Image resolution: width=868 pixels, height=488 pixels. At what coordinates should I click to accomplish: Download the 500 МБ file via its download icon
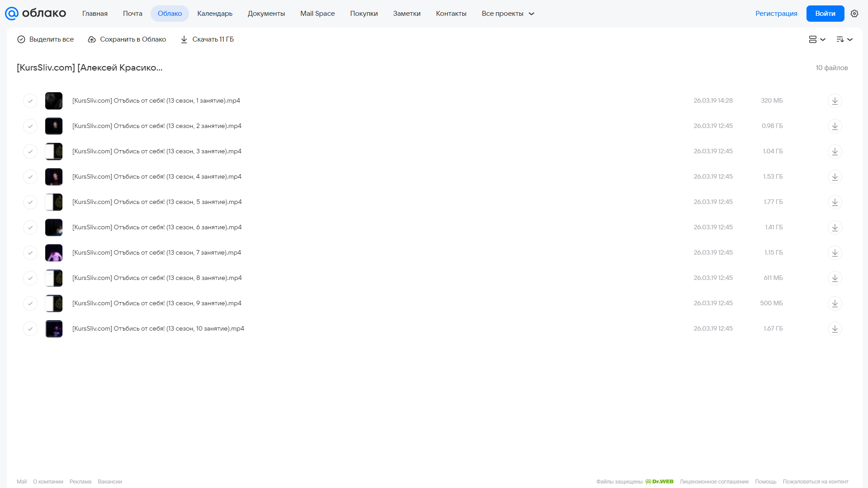click(835, 303)
